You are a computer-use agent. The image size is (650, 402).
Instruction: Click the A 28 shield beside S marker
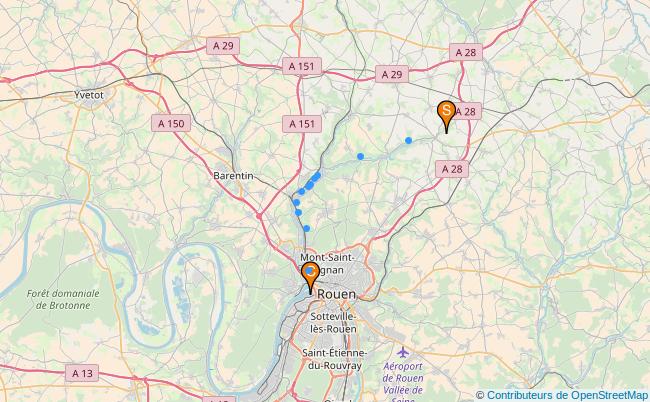[x=468, y=111]
